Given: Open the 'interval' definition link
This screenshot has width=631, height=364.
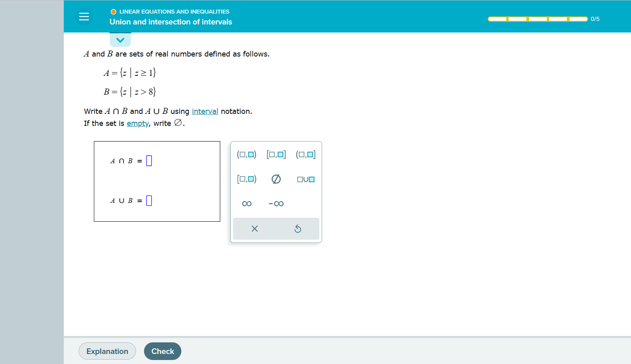Looking at the screenshot, I should coord(205,111).
